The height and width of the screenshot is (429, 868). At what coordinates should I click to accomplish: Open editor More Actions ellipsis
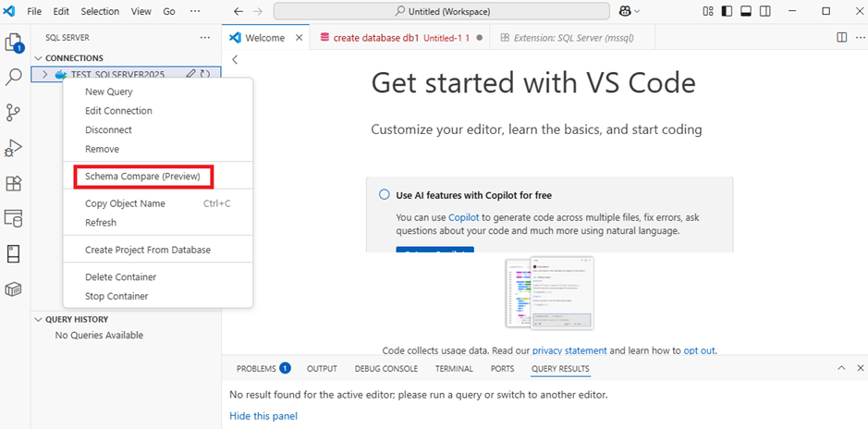click(x=860, y=37)
